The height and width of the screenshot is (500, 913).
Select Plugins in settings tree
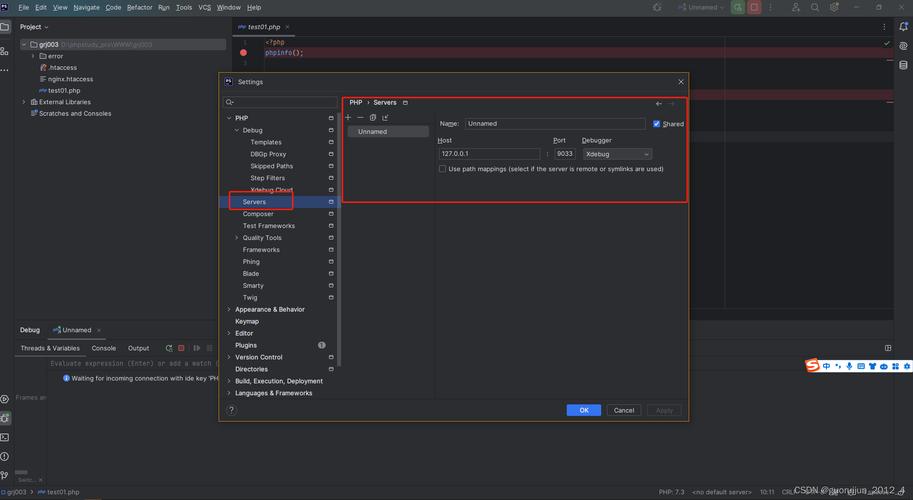246,345
